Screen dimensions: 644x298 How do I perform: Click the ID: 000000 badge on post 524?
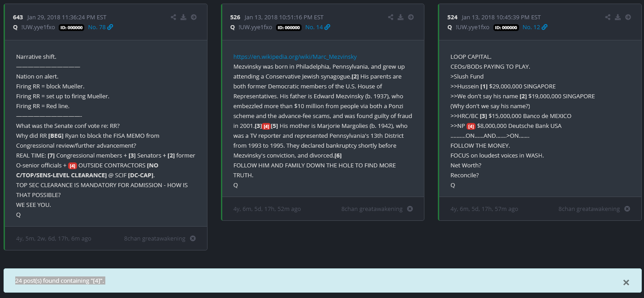[506, 27]
